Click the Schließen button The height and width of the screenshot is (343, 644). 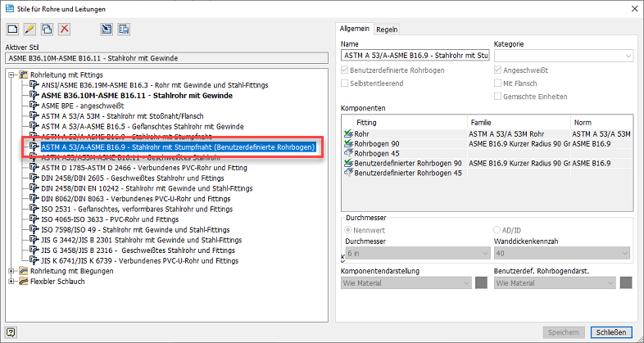coord(611,332)
